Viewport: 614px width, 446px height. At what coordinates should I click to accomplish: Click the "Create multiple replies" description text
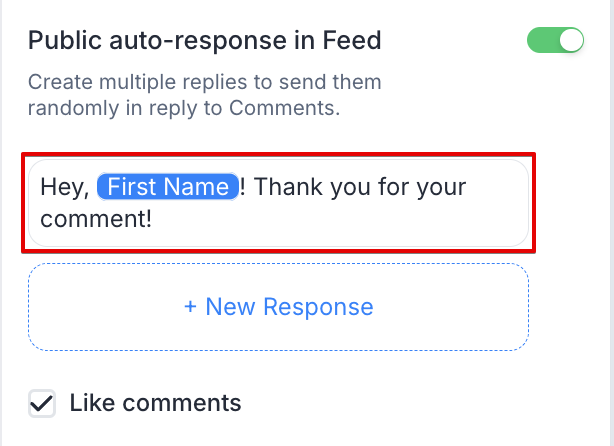click(x=204, y=82)
